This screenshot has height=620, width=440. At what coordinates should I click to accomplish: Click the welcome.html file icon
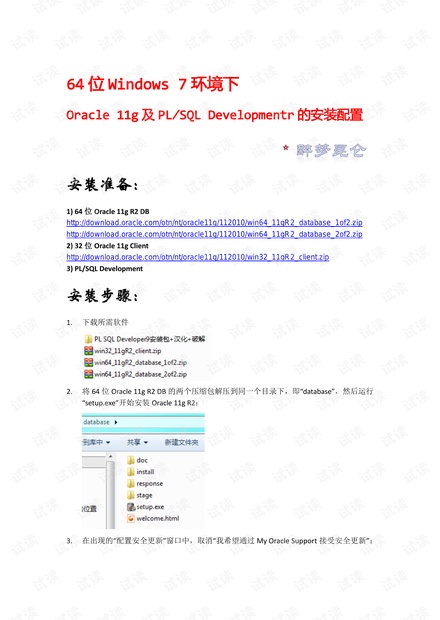131,518
